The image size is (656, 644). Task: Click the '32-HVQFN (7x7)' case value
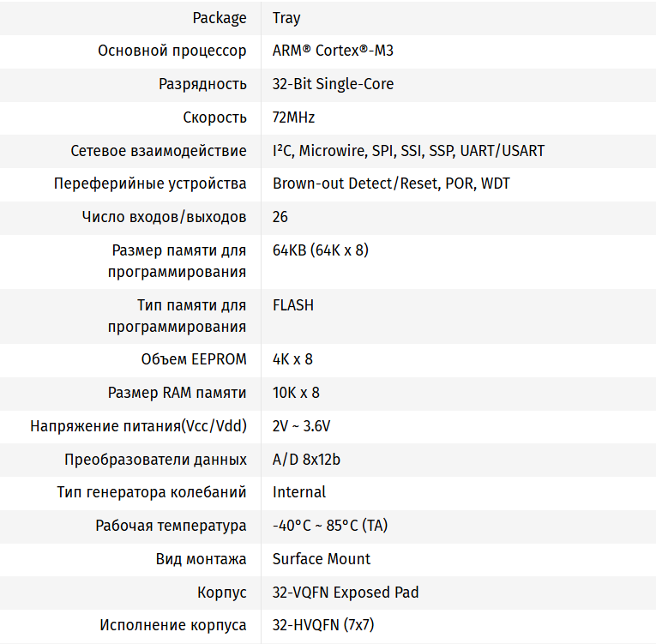pos(323,625)
